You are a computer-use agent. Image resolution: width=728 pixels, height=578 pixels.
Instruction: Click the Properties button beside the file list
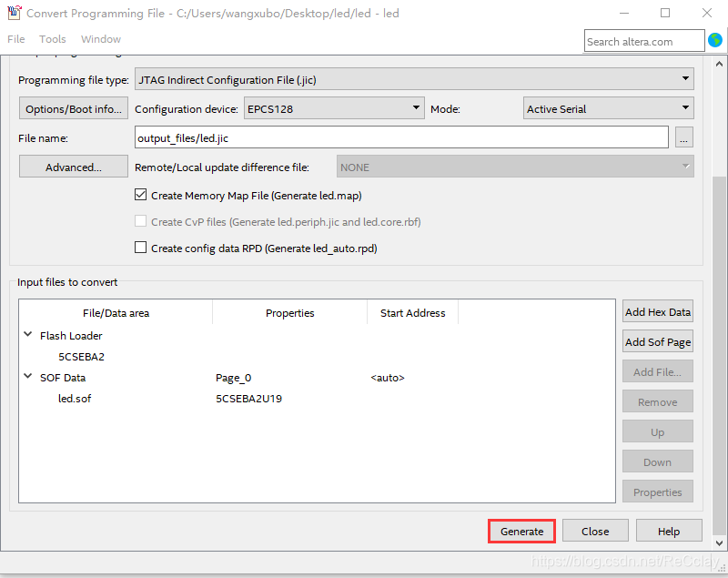[657, 492]
